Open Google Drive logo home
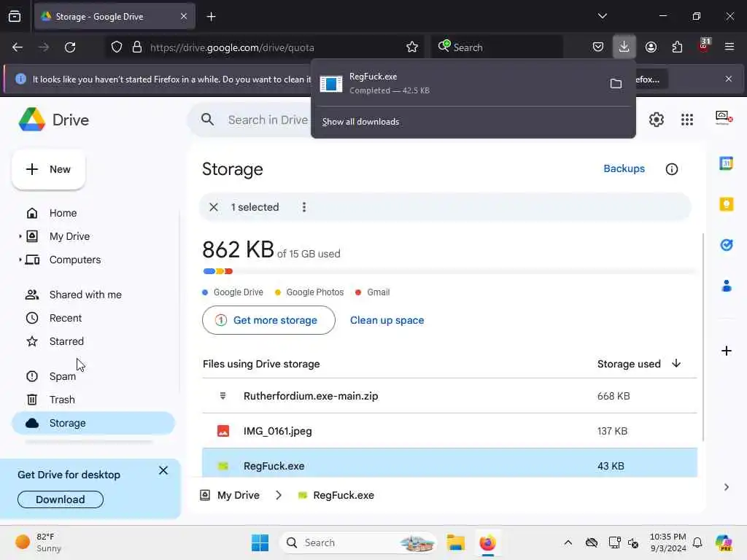Image resolution: width=747 pixels, height=560 pixels. [x=53, y=120]
